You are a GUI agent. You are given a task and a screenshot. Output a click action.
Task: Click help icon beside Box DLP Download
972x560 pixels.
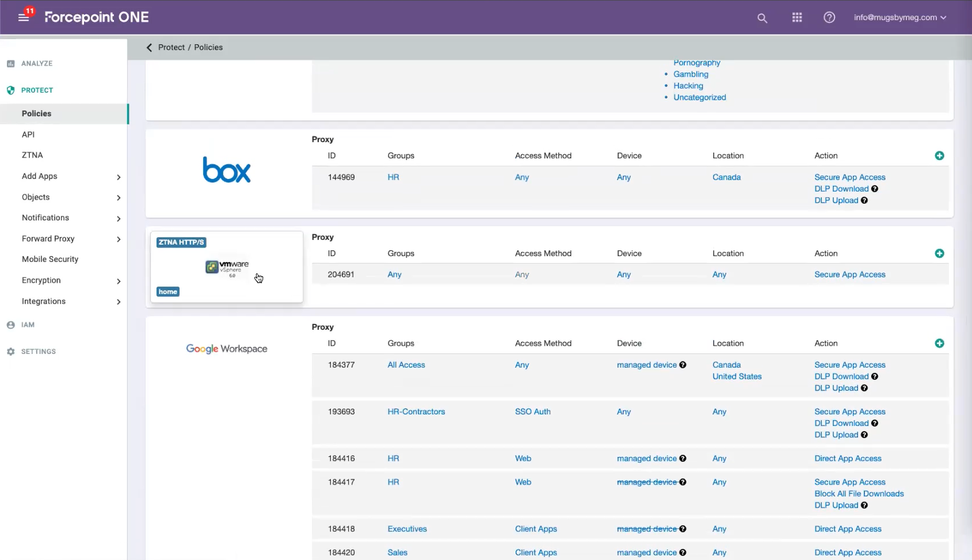coord(874,189)
